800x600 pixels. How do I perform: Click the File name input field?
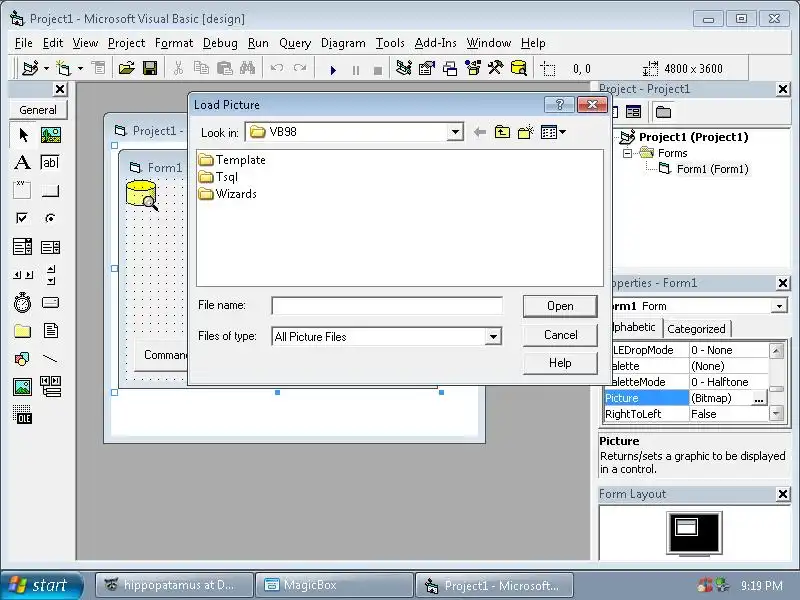387,306
